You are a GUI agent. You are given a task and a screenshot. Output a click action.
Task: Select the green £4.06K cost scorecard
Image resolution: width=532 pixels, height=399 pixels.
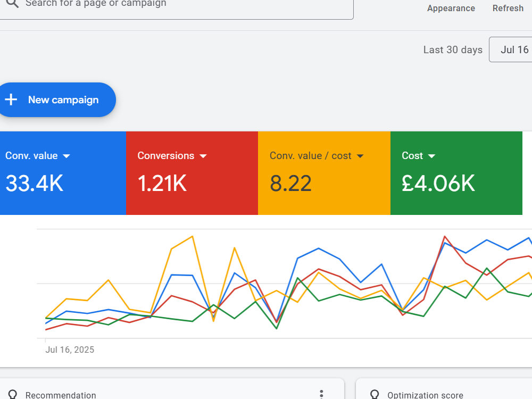456,173
